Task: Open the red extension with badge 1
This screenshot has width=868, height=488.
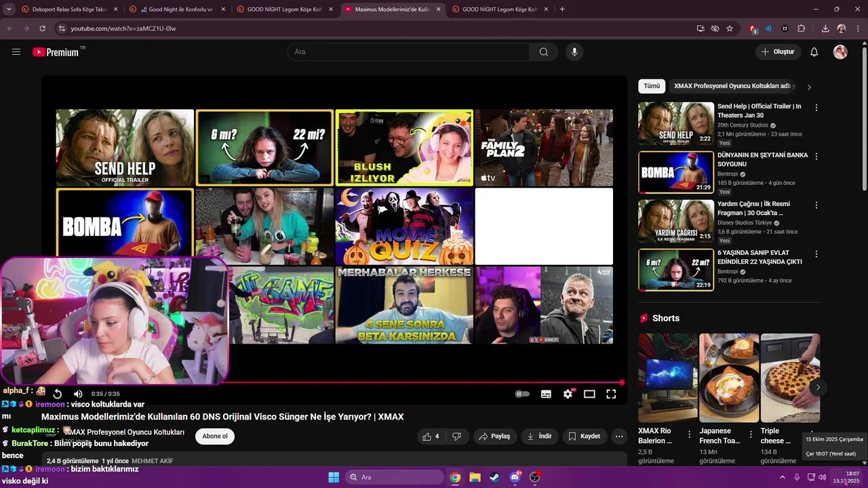Action: 753,28
